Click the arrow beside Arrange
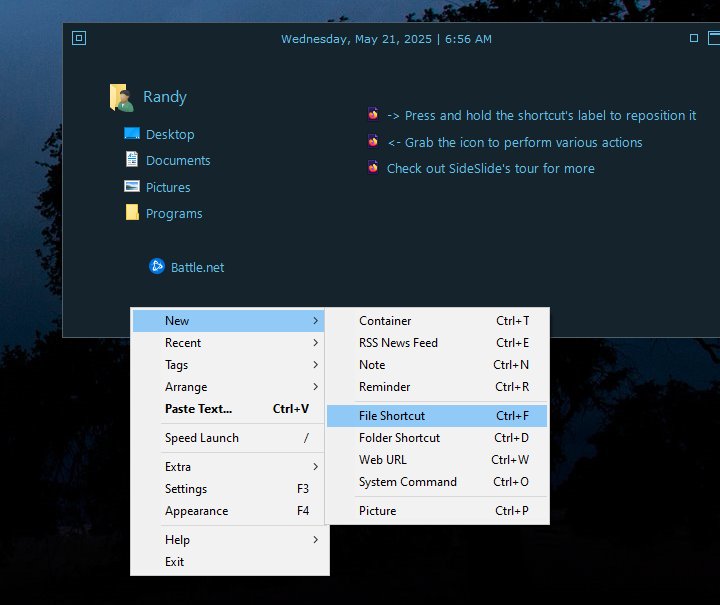 tap(315, 387)
